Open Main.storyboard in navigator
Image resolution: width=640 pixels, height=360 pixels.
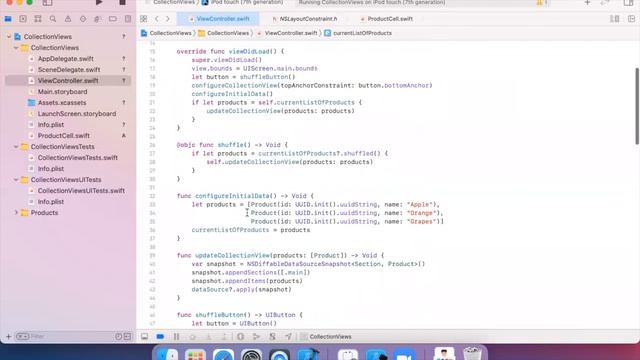(x=62, y=92)
